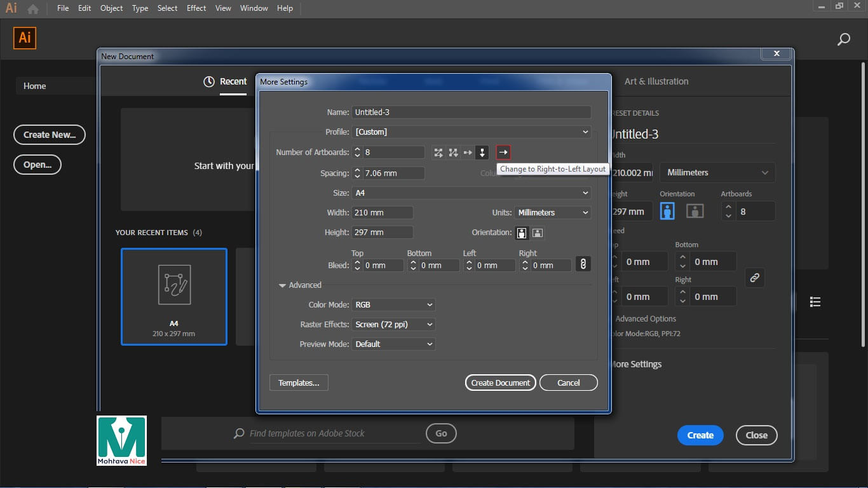Select portrait orientation in Preset Details panel
This screenshot has width=868, height=488.
pos(667,211)
